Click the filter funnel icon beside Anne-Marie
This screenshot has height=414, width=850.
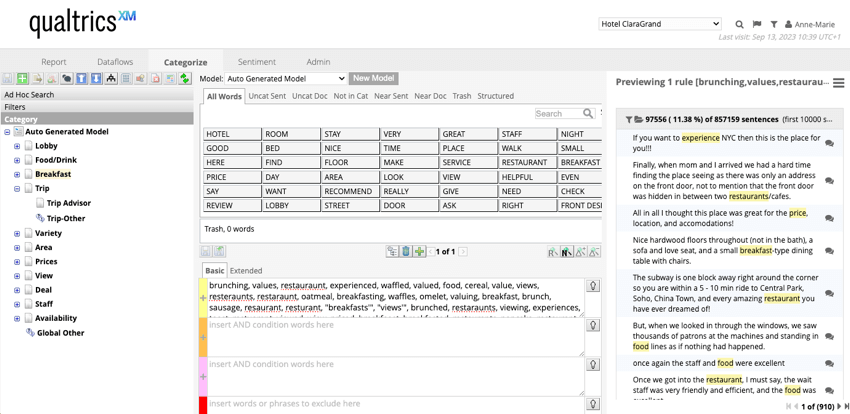click(773, 25)
